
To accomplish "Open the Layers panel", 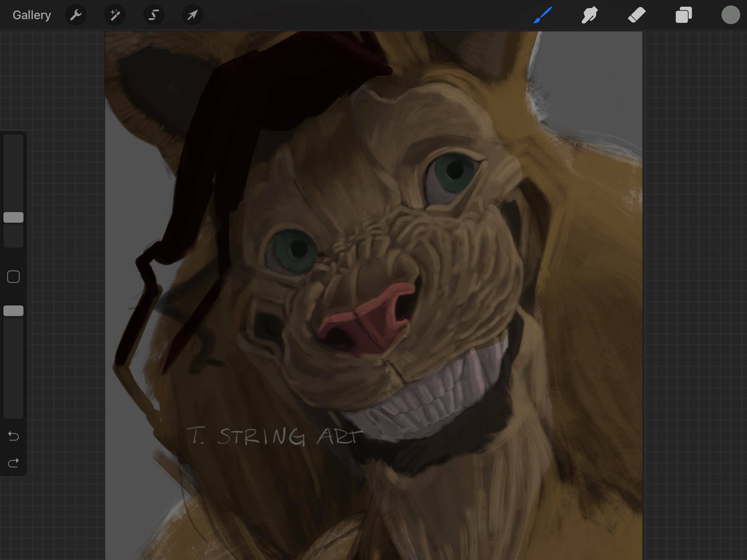I will pyautogui.click(x=684, y=15).
